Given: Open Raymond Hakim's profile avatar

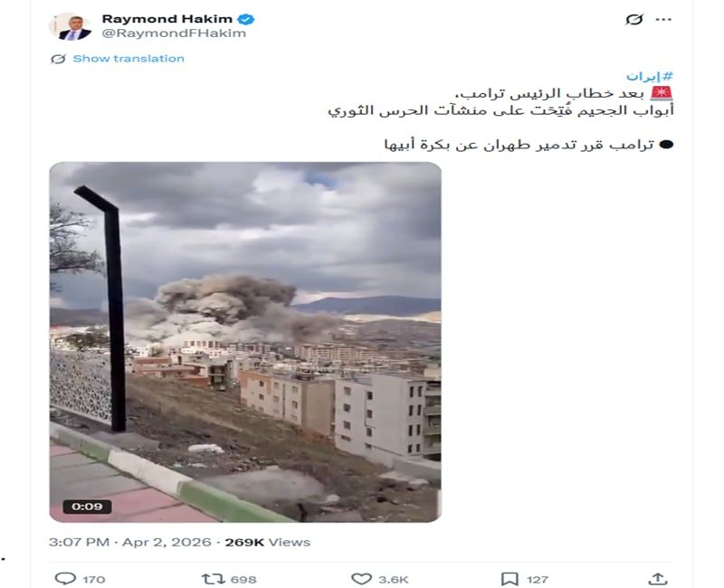Looking at the screenshot, I should pyautogui.click(x=71, y=26).
